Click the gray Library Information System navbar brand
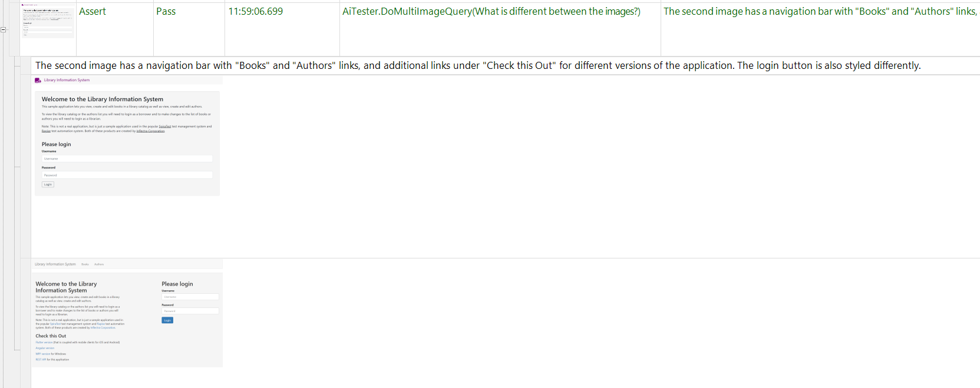This screenshot has height=388, width=980. coord(55,264)
